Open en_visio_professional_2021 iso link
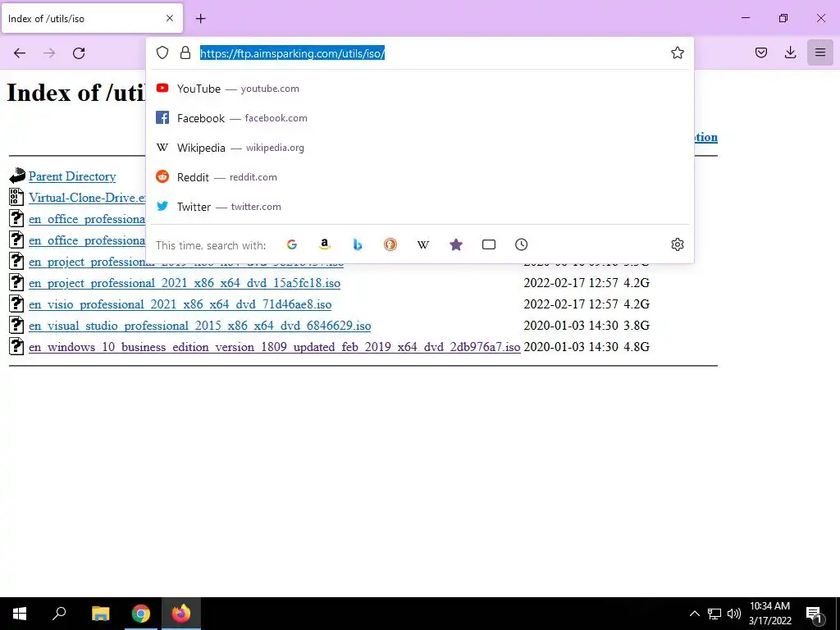The height and width of the screenshot is (630, 840). coord(180,304)
